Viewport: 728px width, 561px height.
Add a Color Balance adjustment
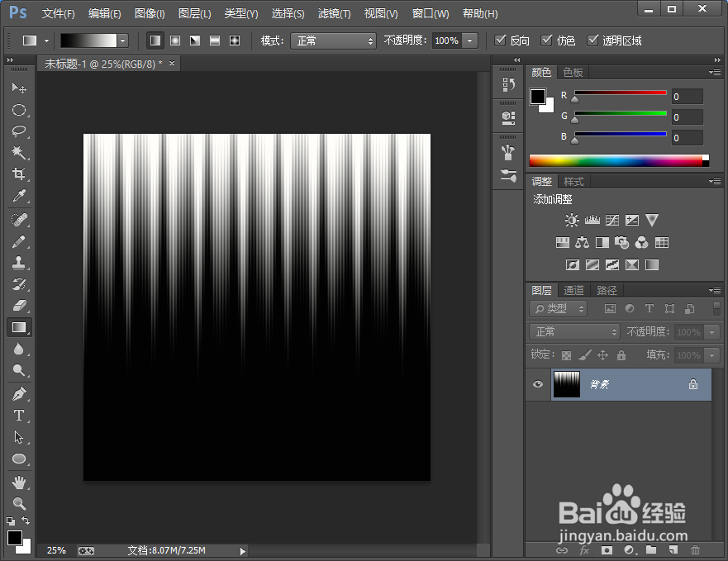pos(582,242)
